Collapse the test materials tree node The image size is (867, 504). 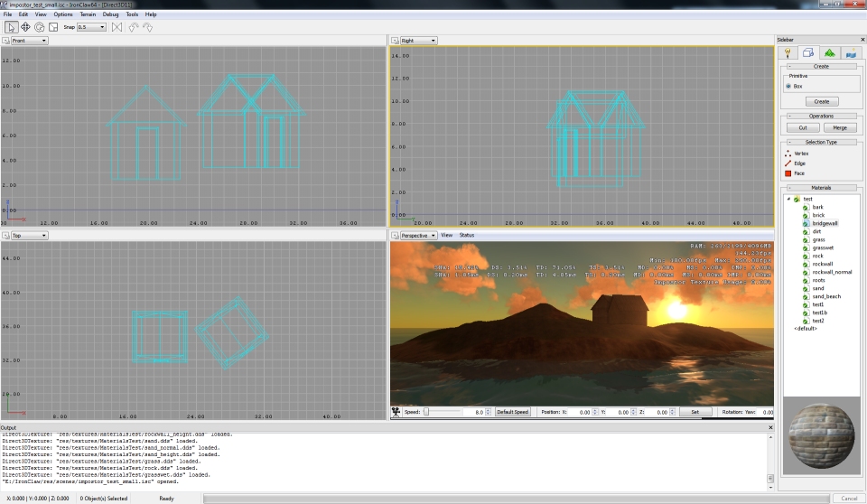(x=788, y=199)
